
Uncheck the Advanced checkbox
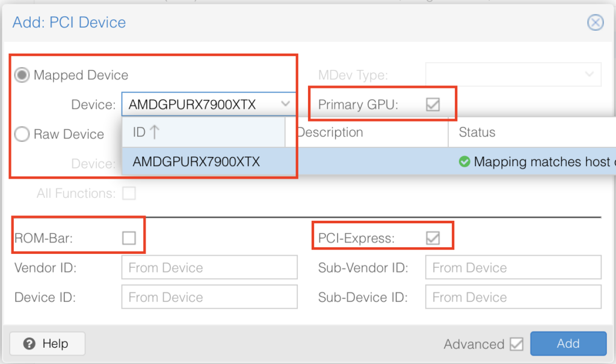click(516, 344)
